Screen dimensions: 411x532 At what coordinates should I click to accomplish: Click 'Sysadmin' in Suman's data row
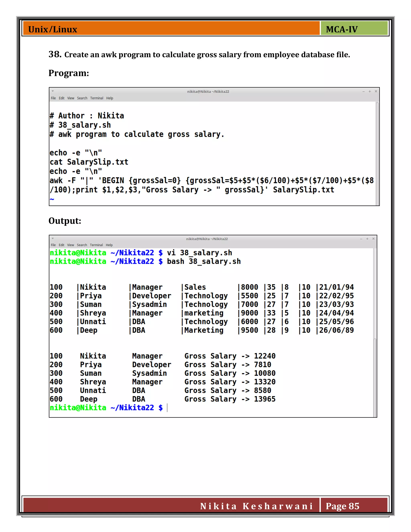[x=150, y=305]
